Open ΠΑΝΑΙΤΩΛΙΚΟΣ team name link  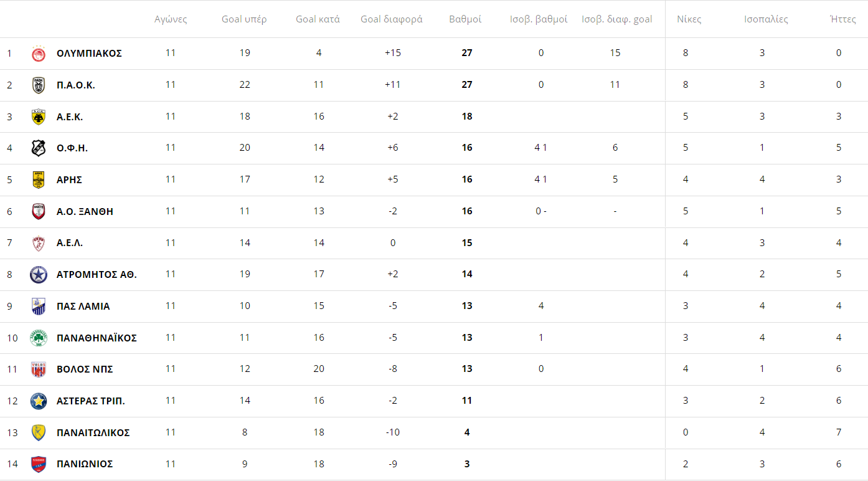coord(93,433)
